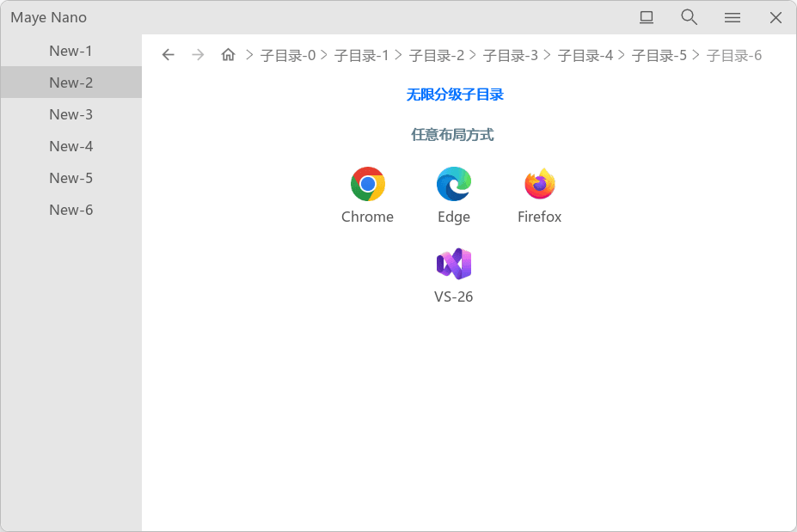Click the window layout icon in title bar
Viewport: 797px width, 532px height.
click(647, 17)
